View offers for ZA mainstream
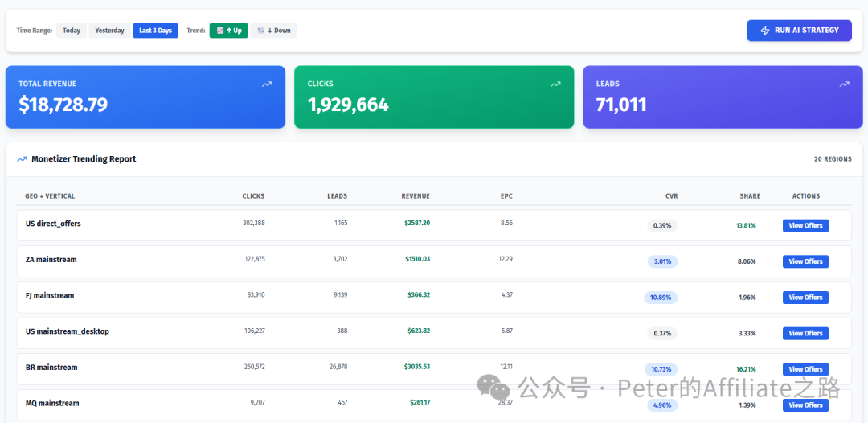Screen dimensions: 868x423 tap(805, 261)
